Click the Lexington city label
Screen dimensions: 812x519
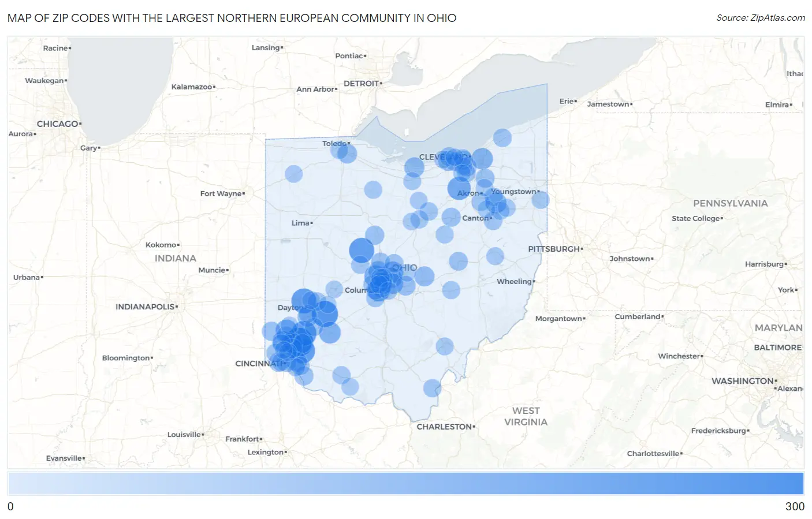pos(266,453)
